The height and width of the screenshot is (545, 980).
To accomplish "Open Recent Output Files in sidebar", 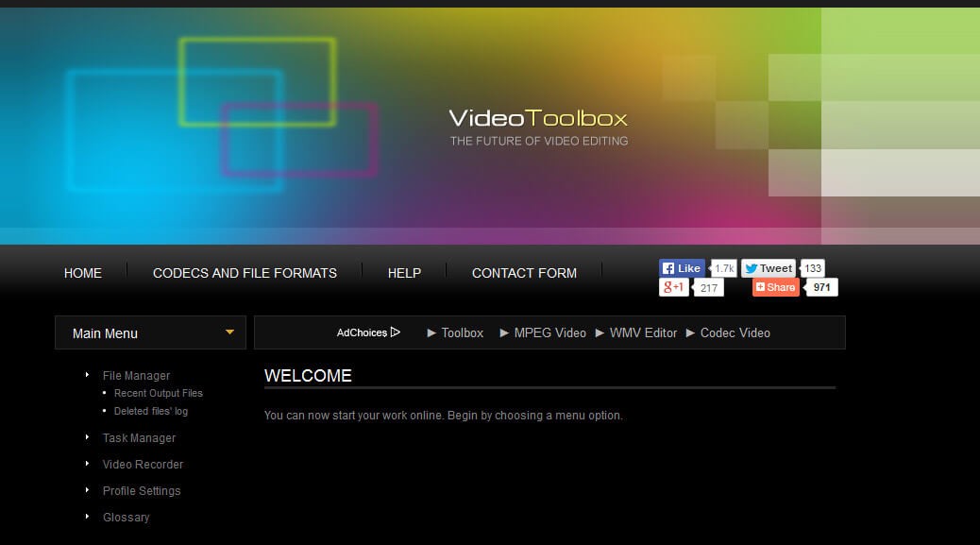I will [158, 393].
